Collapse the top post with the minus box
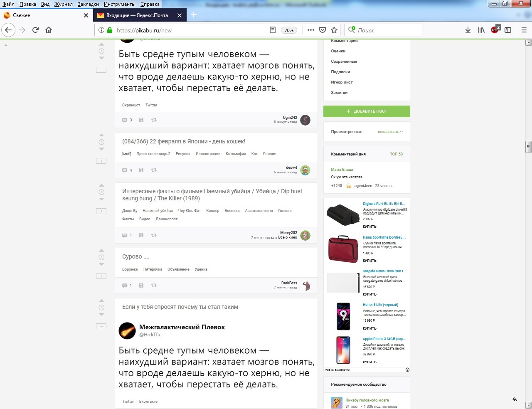 [x=101, y=70]
